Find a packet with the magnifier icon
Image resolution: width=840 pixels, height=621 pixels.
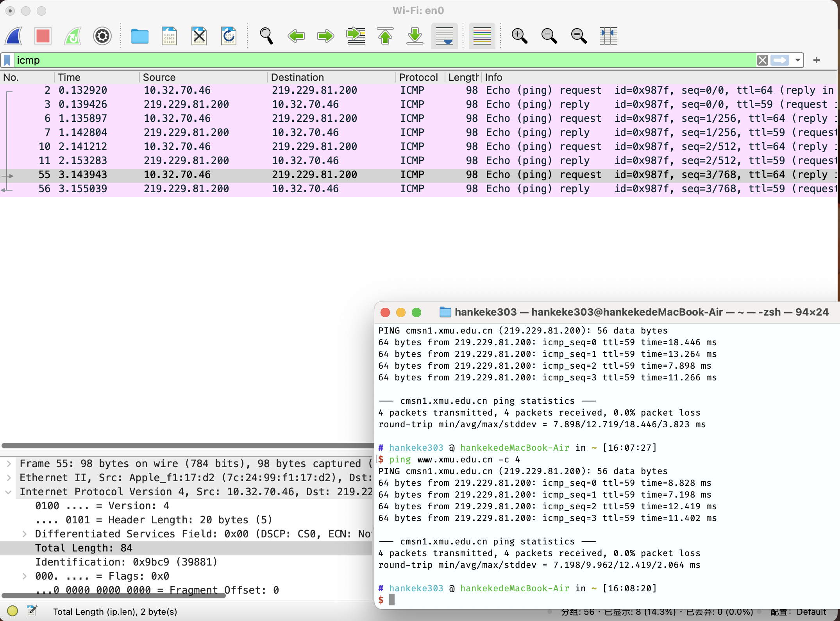point(266,36)
